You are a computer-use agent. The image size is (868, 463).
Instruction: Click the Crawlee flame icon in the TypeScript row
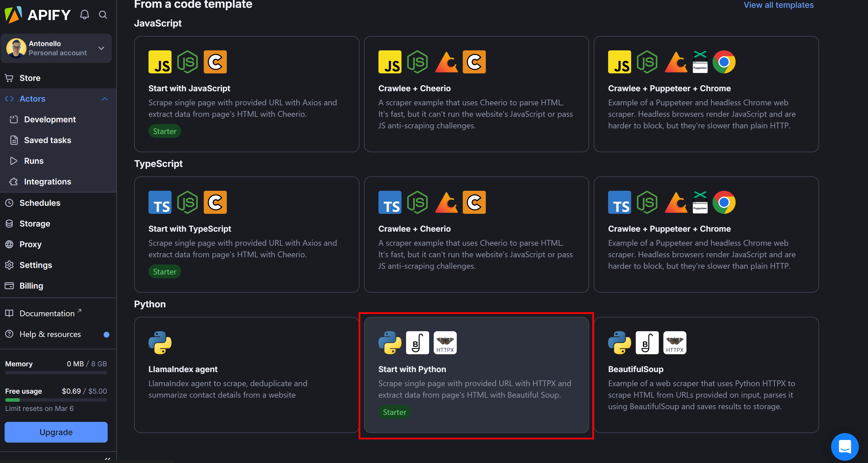pyautogui.click(x=446, y=202)
